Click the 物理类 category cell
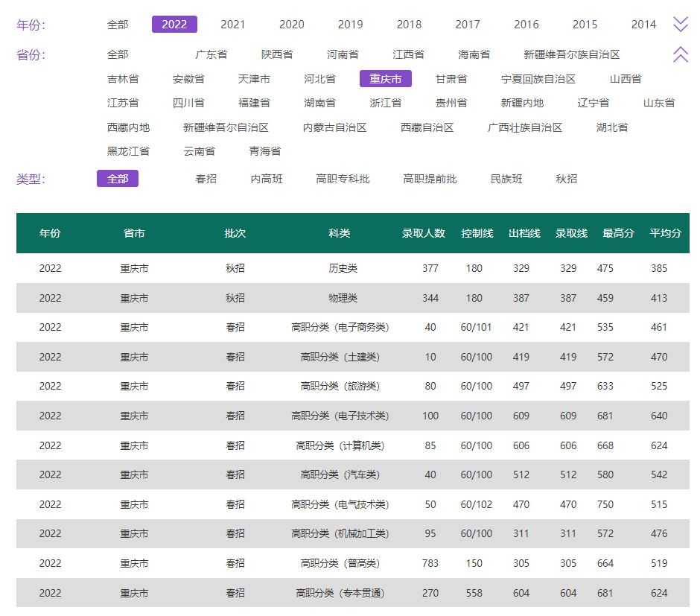Screen dimensions: 700x616 (x=343, y=298)
